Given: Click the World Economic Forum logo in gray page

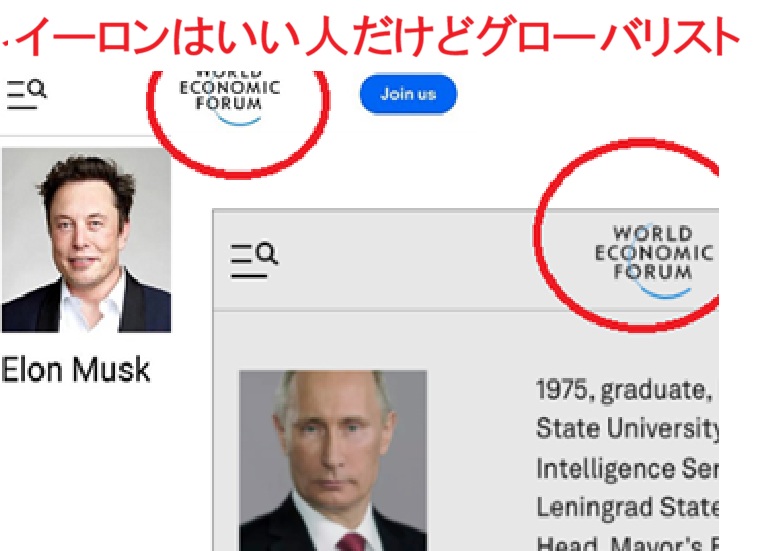Looking at the screenshot, I should 653,260.
